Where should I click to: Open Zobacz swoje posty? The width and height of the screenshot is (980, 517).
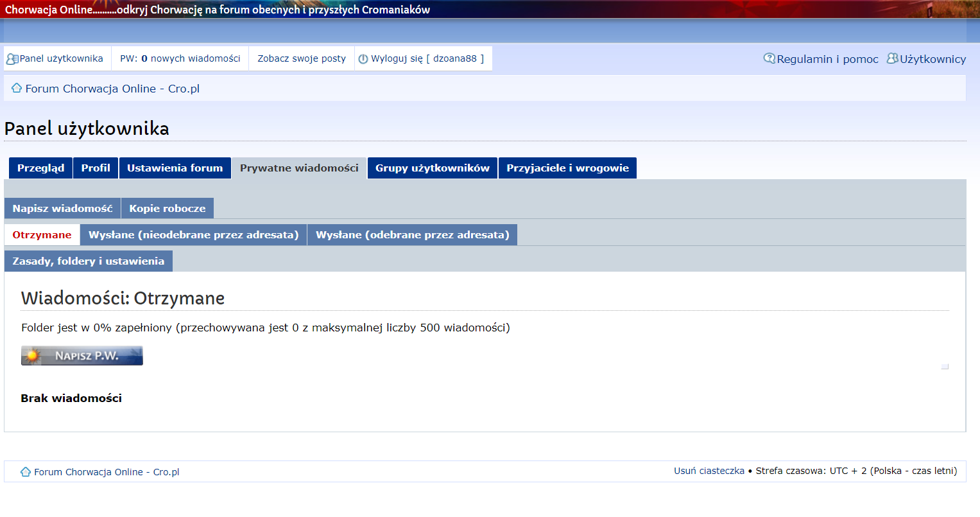(301, 58)
